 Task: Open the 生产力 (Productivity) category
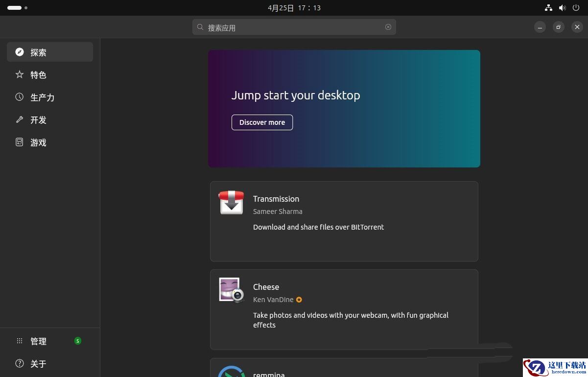click(50, 97)
